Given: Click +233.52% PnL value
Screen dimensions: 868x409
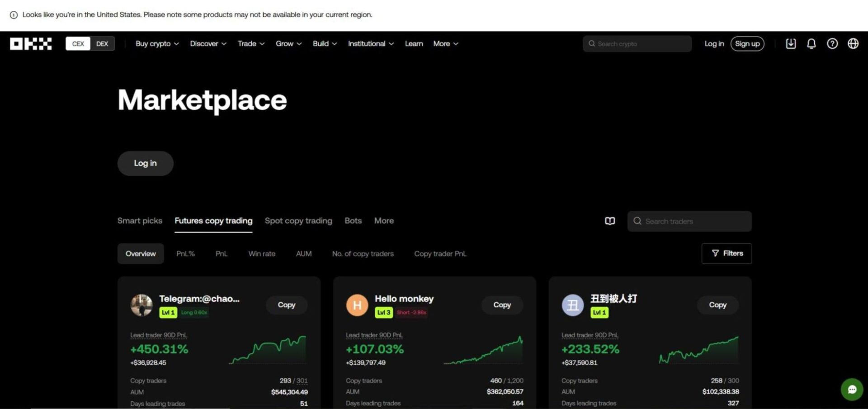Looking at the screenshot, I should point(590,349).
